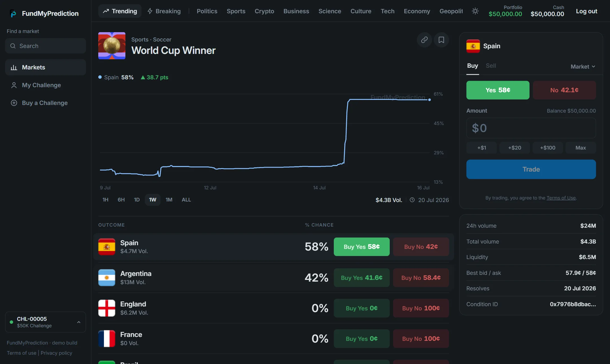Open the Terms of Use link in trade panel
610x364 pixels.
coord(561,198)
